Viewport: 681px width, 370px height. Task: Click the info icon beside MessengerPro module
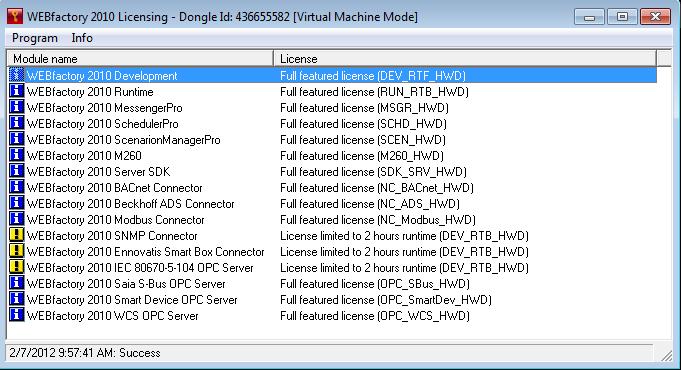pos(17,107)
